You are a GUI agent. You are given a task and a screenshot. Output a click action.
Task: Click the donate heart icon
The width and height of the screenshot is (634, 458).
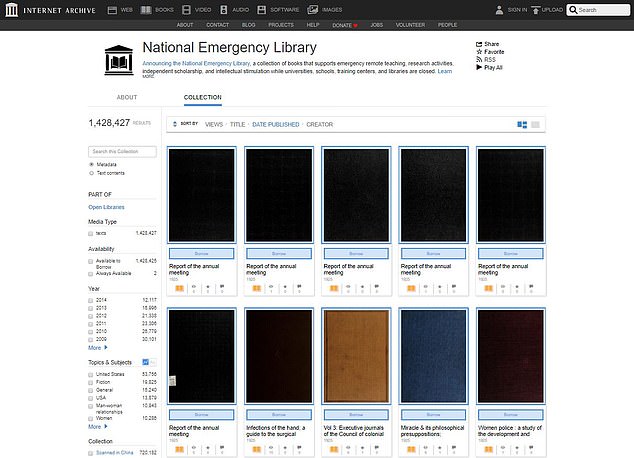355,25
